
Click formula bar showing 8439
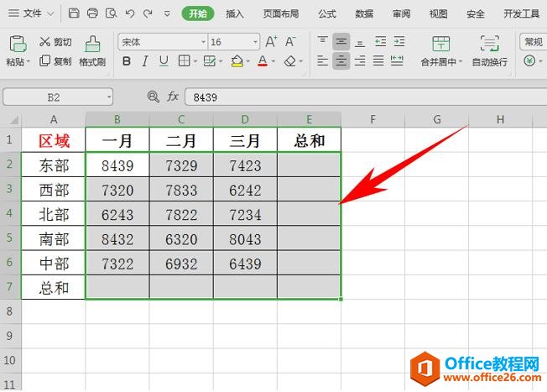pos(366,97)
